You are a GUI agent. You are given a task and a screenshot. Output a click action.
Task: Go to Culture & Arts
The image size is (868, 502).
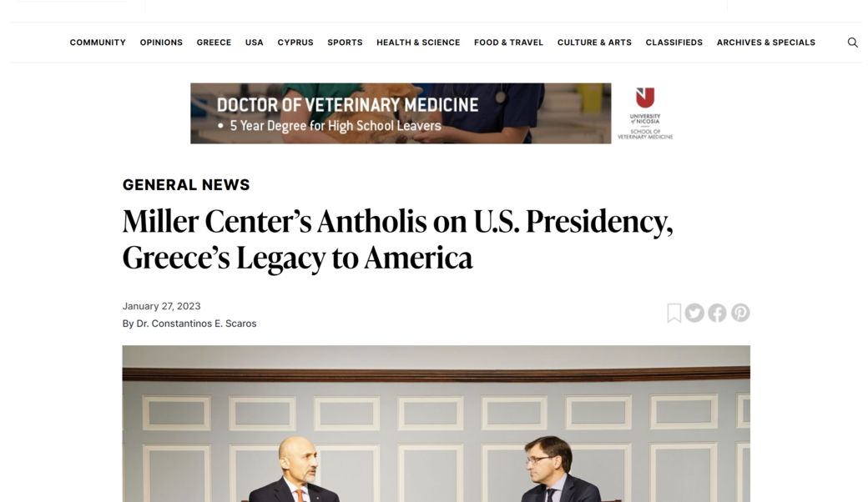[594, 43]
